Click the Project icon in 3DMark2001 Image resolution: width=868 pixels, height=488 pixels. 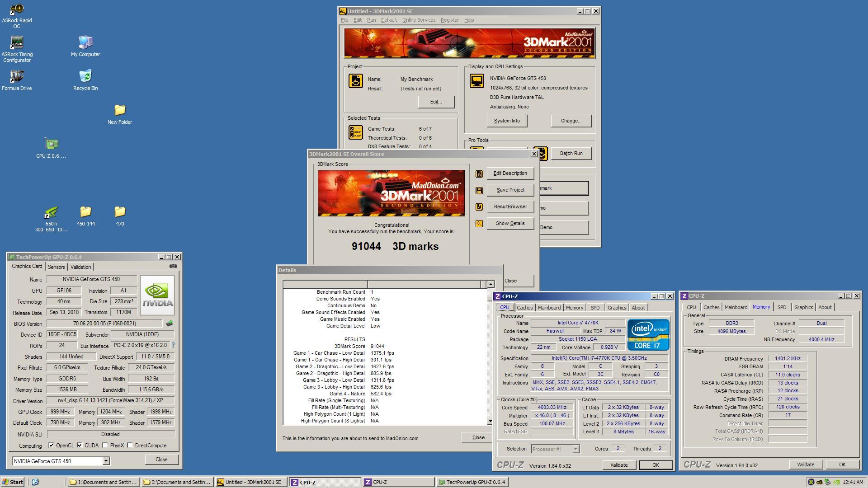click(356, 81)
